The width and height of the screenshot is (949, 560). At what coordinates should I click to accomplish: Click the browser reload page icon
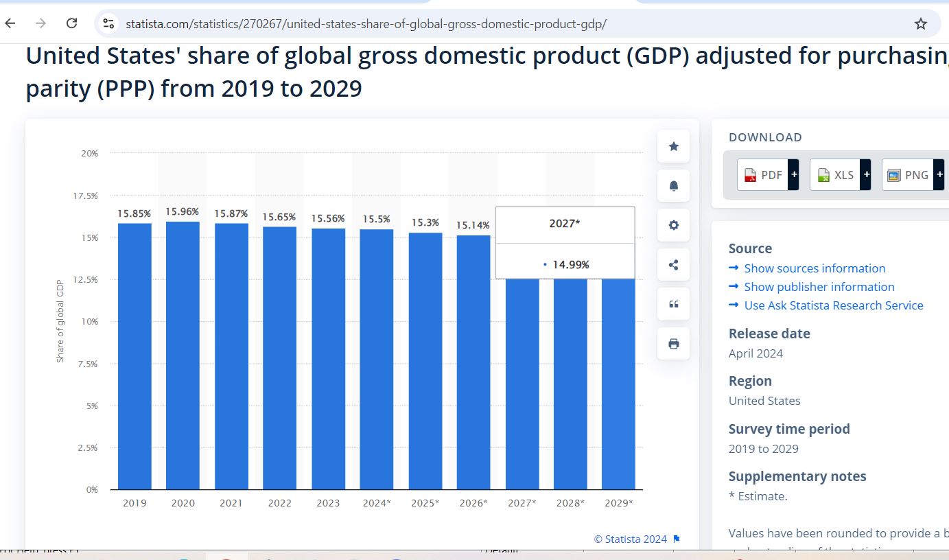pos(71,24)
